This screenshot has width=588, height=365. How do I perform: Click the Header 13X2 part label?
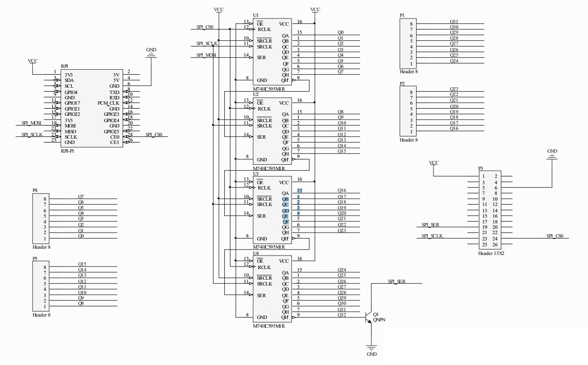tap(491, 253)
